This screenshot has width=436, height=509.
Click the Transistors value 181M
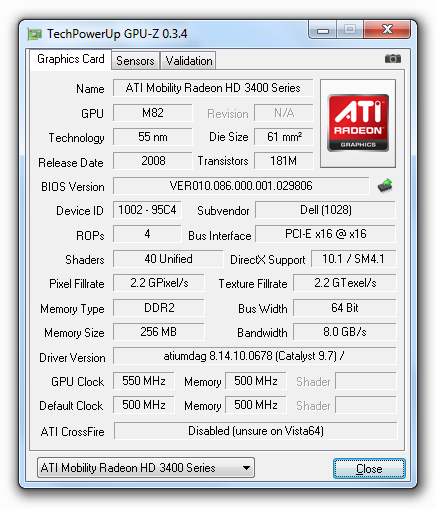(x=284, y=161)
